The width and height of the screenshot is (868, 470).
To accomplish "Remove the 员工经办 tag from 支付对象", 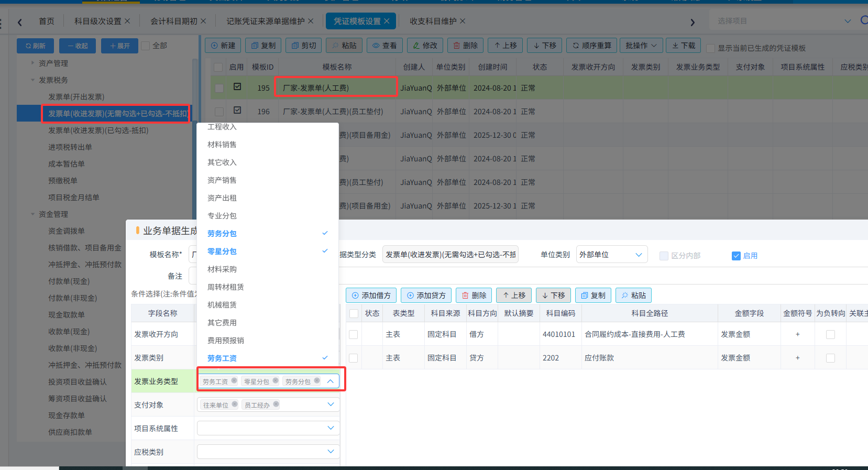I will click(276, 405).
